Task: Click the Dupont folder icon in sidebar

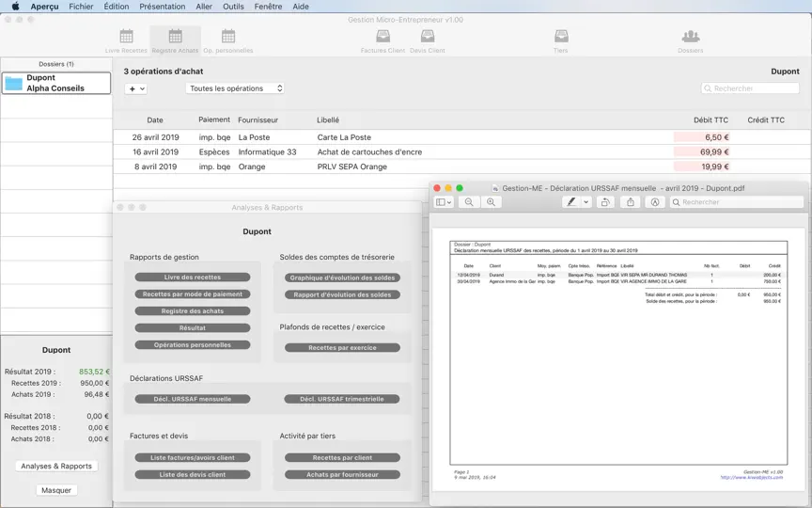Action: [14, 83]
